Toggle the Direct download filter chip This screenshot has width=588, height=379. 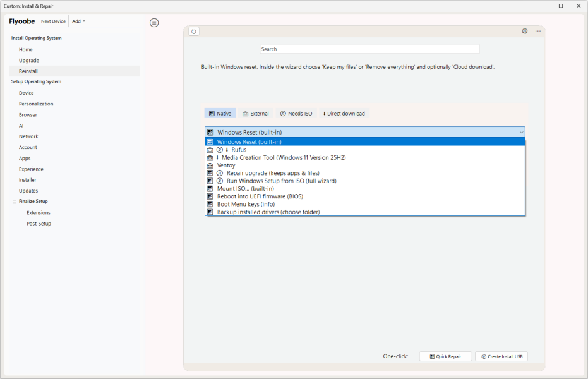point(344,114)
